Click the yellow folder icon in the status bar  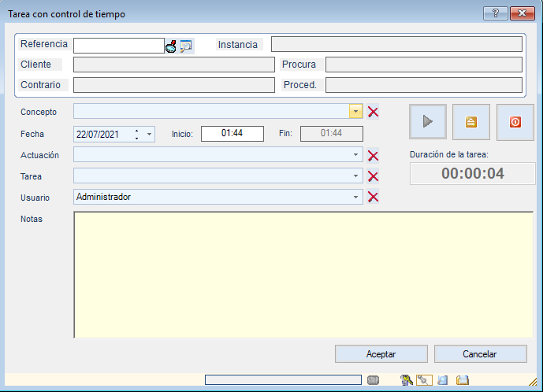[x=463, y=380]
